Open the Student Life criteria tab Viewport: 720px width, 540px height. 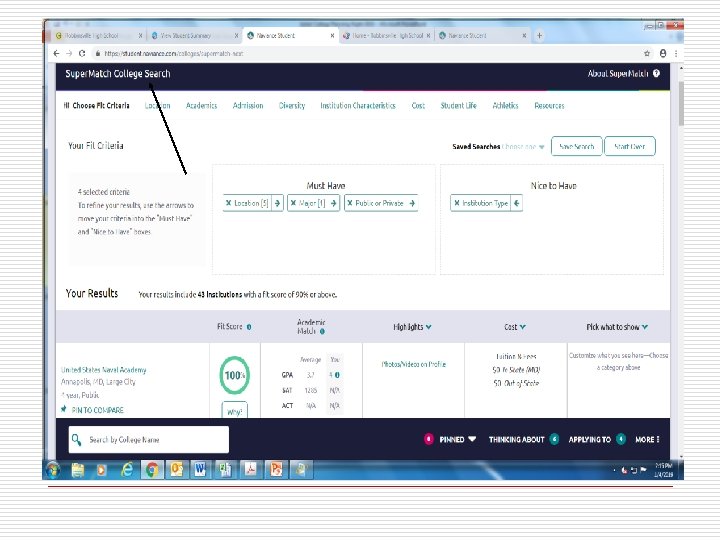[458, 106]
